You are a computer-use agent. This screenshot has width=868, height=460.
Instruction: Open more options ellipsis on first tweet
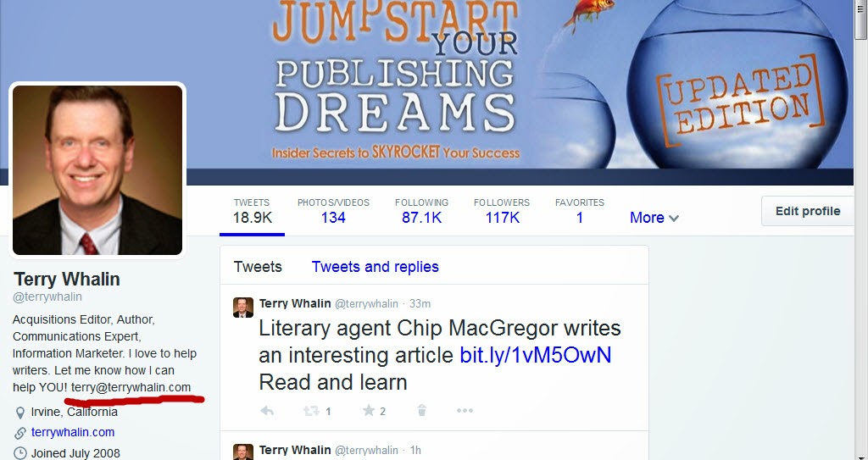click(465, 410)
